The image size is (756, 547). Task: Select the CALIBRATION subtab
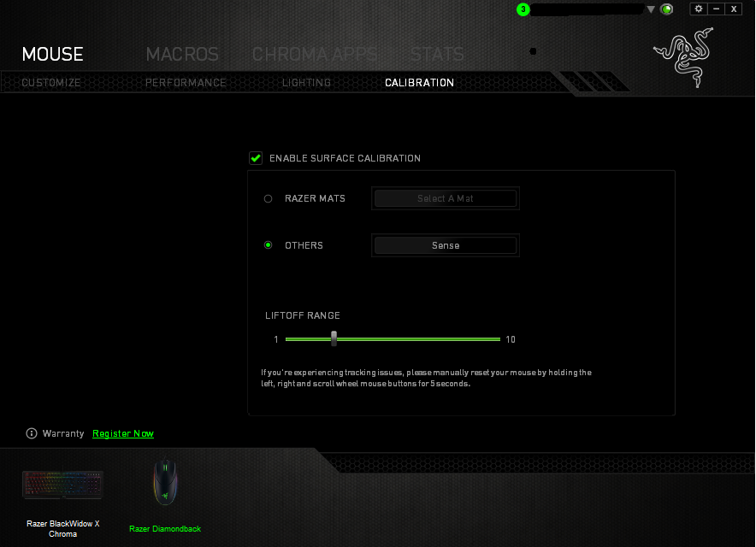click(419, 82)
